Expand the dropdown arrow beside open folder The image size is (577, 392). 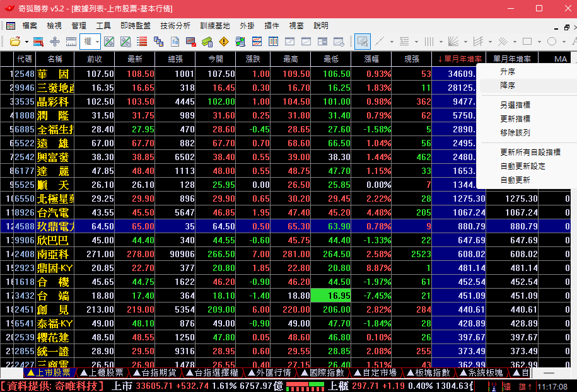pyautogui.click(x=26, y=42)
